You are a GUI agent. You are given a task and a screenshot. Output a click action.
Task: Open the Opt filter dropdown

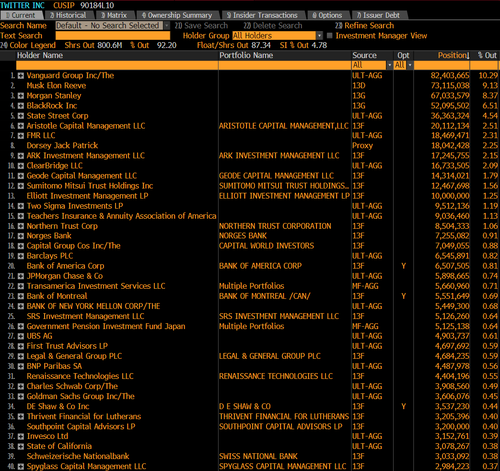tap(410, 65)
